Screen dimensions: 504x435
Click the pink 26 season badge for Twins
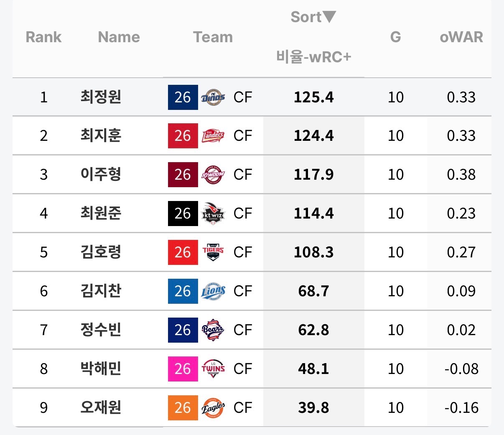pyautogui.click(x=183, y=369)
